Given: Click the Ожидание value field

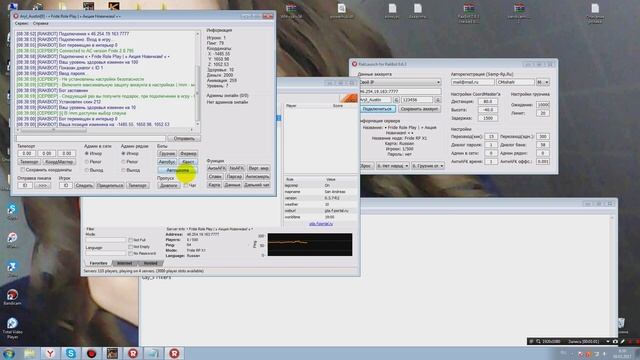Looking at the screenshot, I should pos(543,105).
